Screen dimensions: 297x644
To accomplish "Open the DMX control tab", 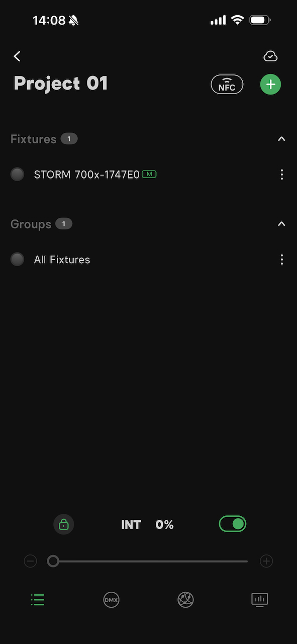I will (111, 600).
